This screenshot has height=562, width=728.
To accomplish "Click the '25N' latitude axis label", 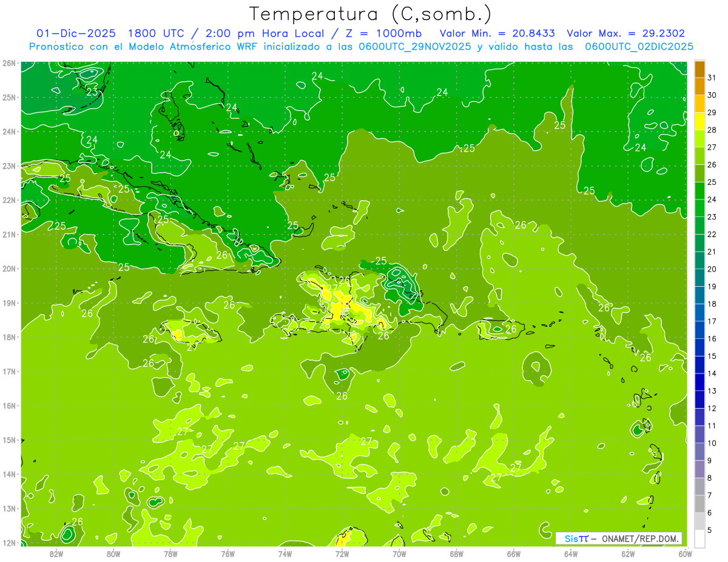I will click(x=8, y=97).
